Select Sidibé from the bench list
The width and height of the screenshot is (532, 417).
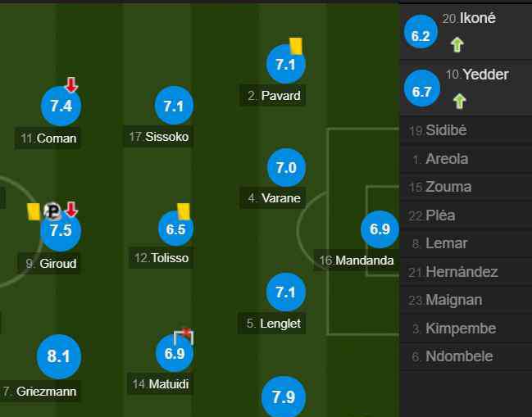click(x=466, y=130)
